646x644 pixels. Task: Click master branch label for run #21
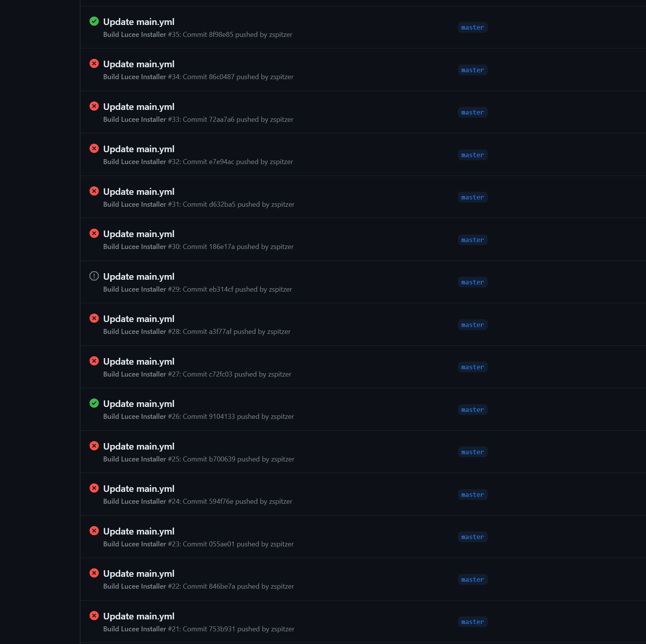473,622
